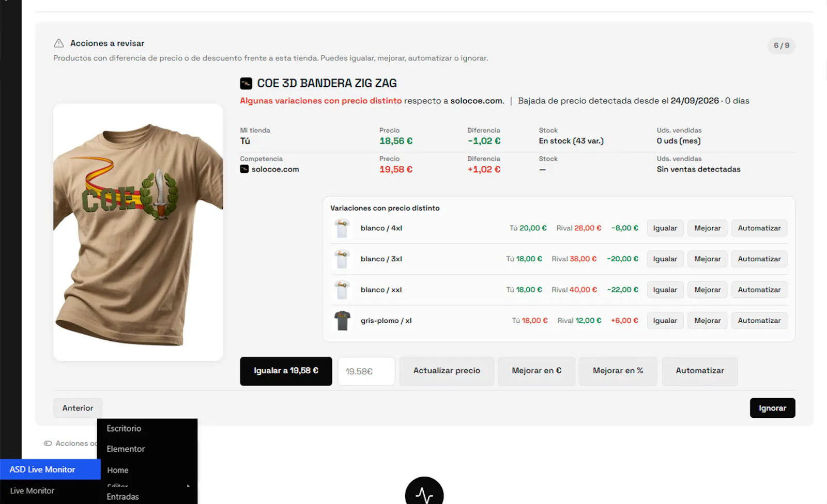
Task: Click the competitor price 19,58 €
Action: pyautogui.click(x=396, y=169)
